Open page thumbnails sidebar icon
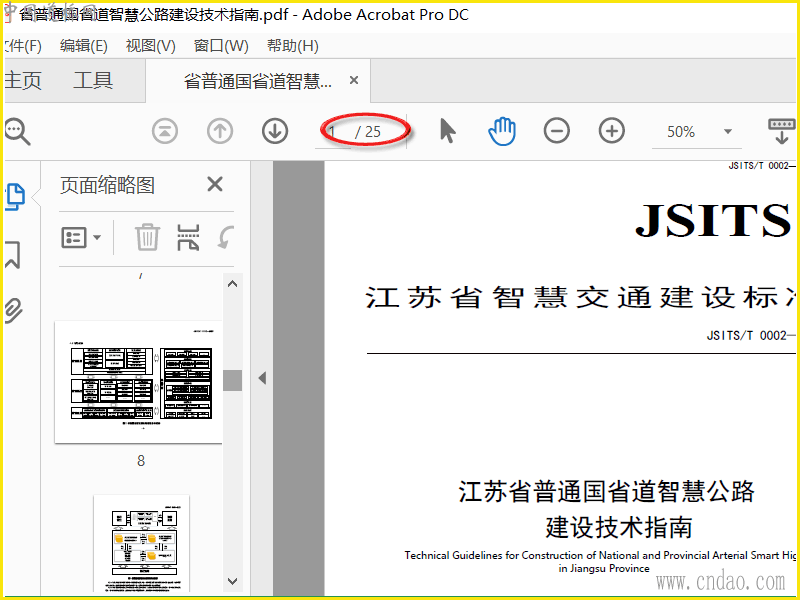This screenshot has height=600, width=800. [15, 196]
